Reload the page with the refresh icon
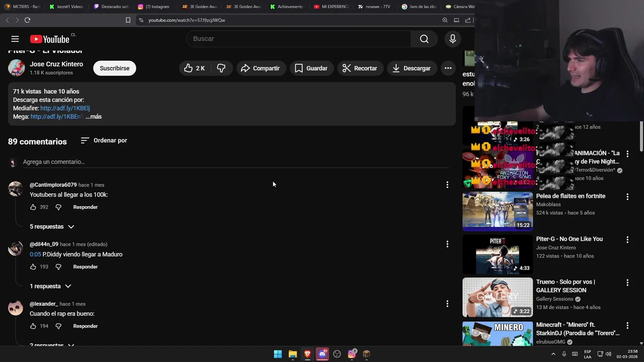This screenshot has width=644, height=362. (x=27, y=20)
